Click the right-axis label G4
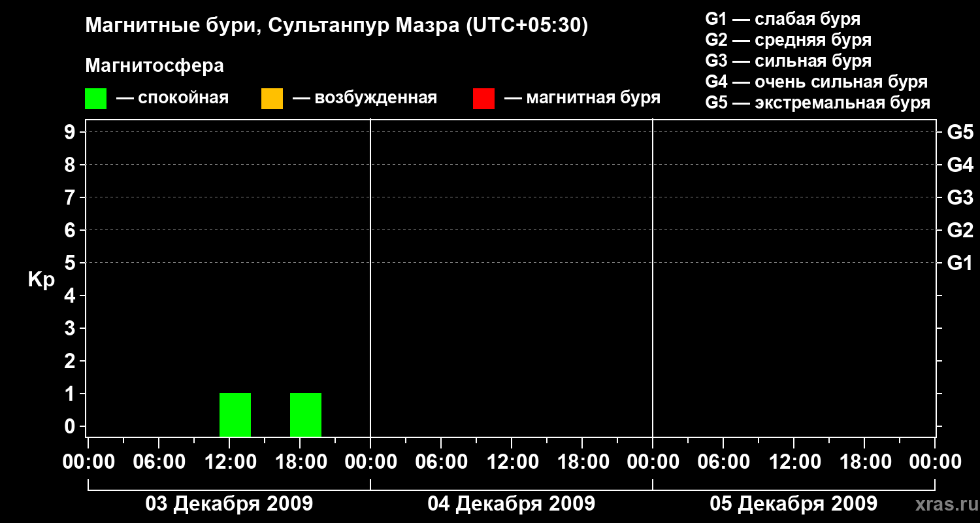 tap(960, 165)
